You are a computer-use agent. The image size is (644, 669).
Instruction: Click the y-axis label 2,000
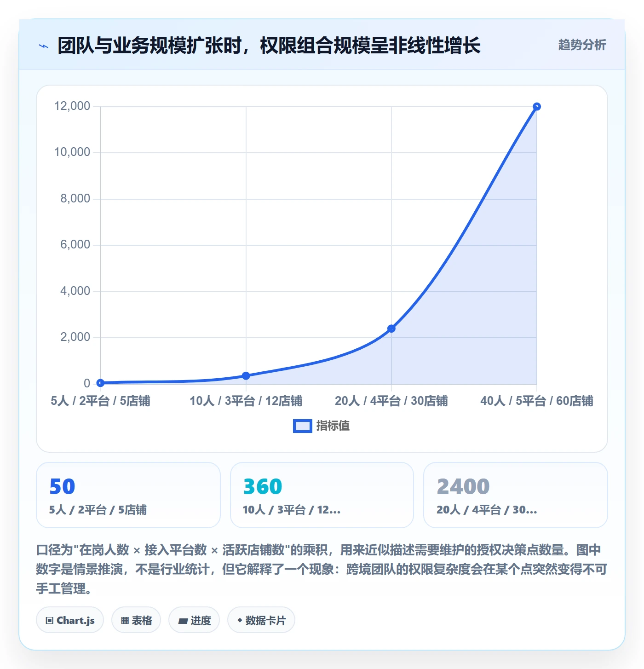(75, 337)
